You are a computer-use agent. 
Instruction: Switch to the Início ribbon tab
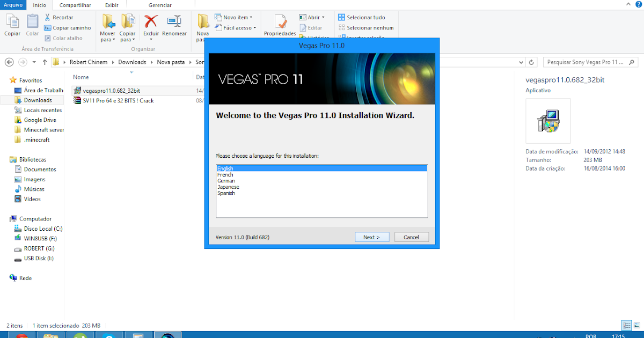[x=40, y=5]
